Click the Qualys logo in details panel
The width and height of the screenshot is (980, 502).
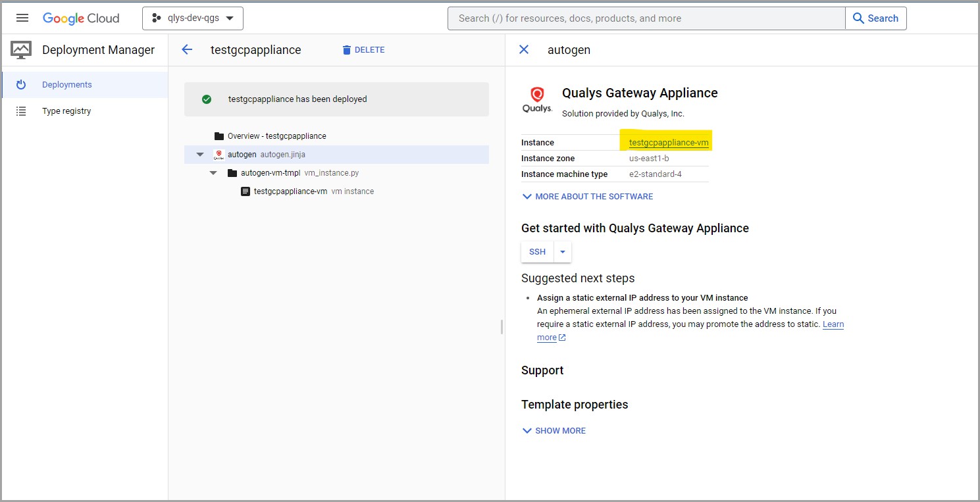[537, 99]
